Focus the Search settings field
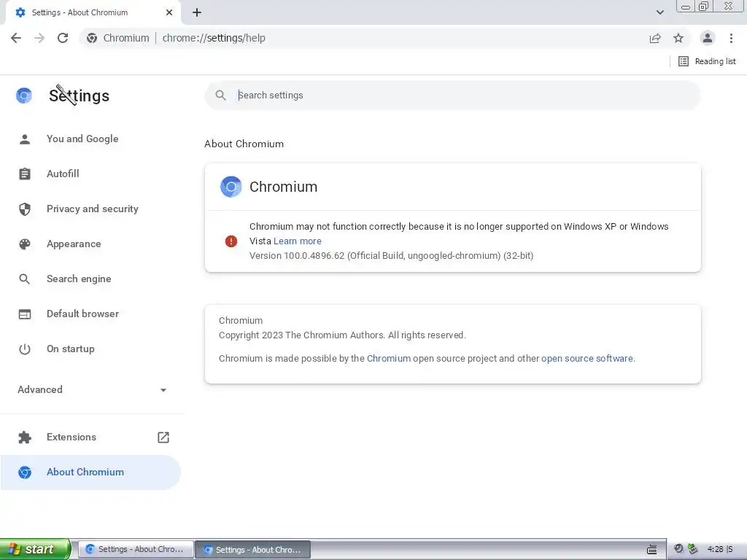The width and height of the screenshot is (747, 560). pyautogui.click(x=452, y=96)
